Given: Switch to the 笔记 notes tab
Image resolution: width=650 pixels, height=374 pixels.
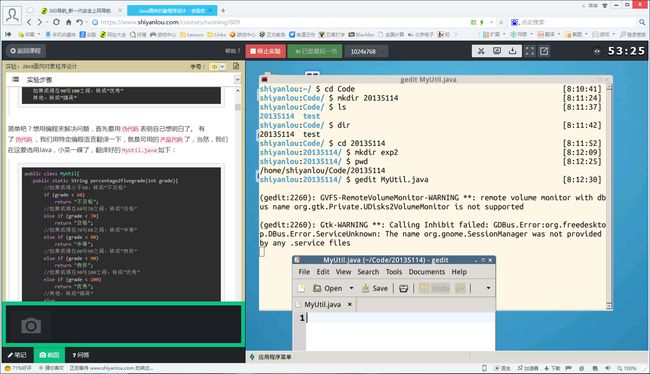Looking at the screenshot, I should pyautogui.click(x=17, y=355).
